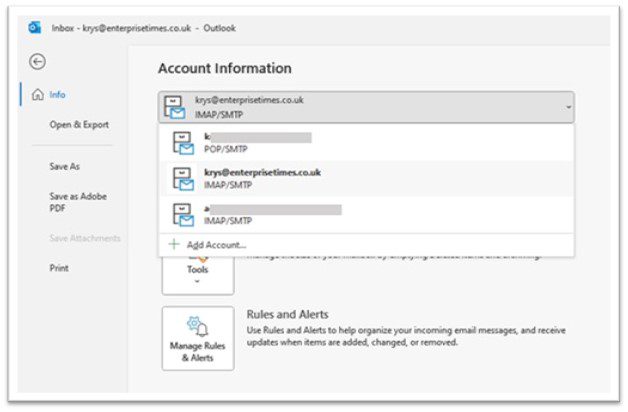
Task: Expand the account selector dropdown arrow
Action: click(568, 107)
